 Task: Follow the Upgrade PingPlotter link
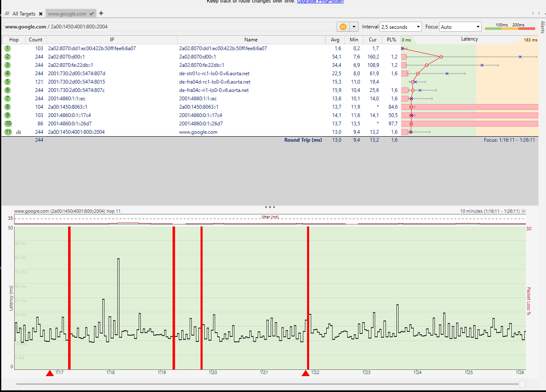[320, 2]
